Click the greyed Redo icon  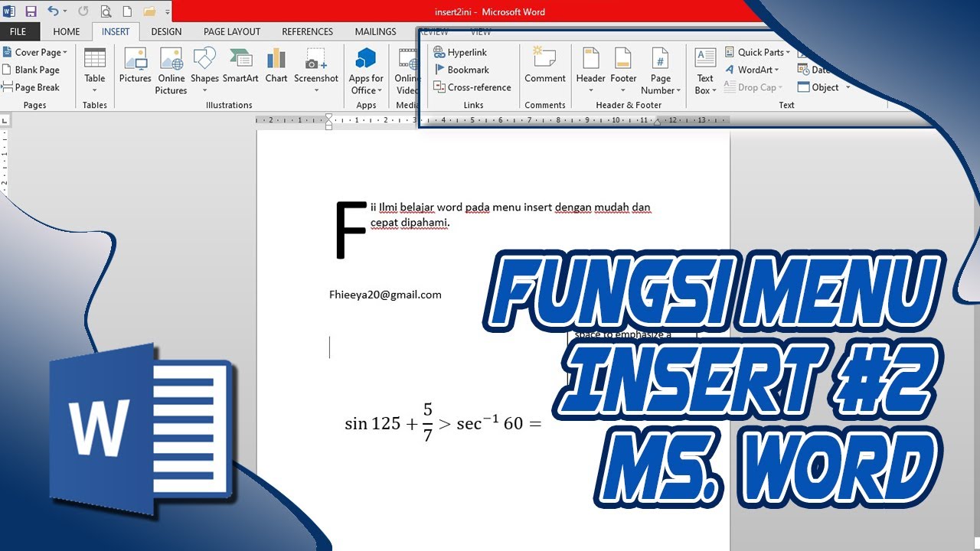point(83,11)
